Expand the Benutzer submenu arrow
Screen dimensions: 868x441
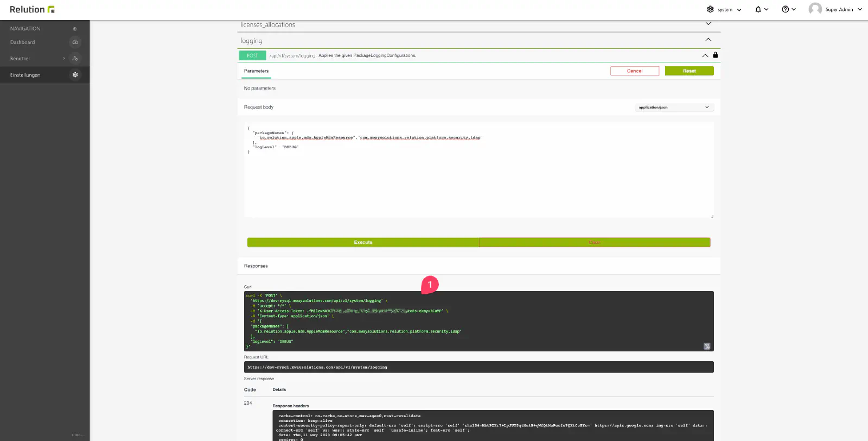tap(64, 59)
